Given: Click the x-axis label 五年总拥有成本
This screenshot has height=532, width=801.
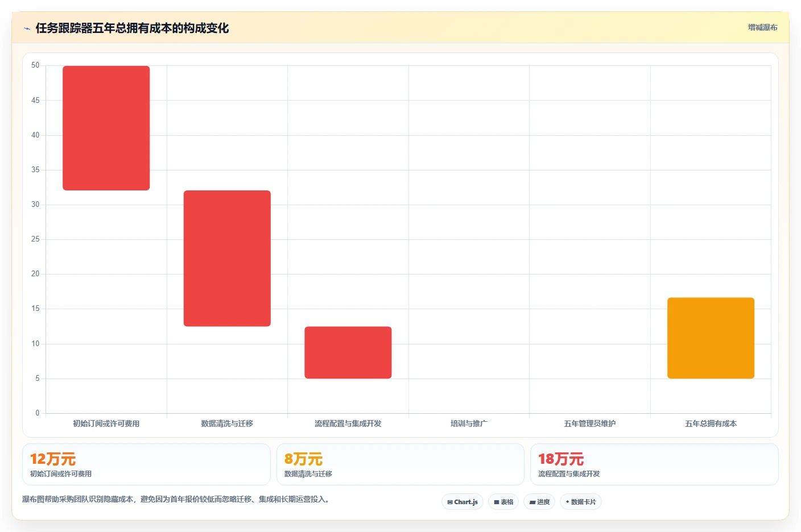Looking at the screenshot, I should pyautogui.click(x=711, y=423).
